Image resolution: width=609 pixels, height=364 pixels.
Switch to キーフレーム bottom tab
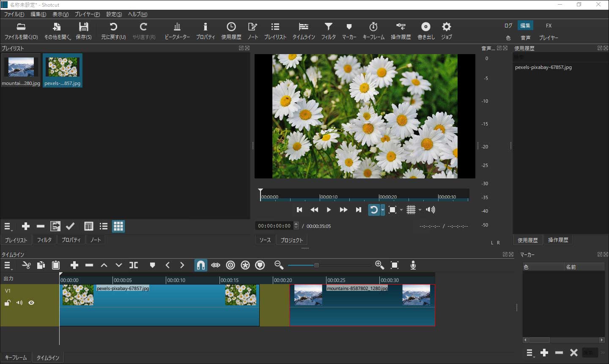16,357
